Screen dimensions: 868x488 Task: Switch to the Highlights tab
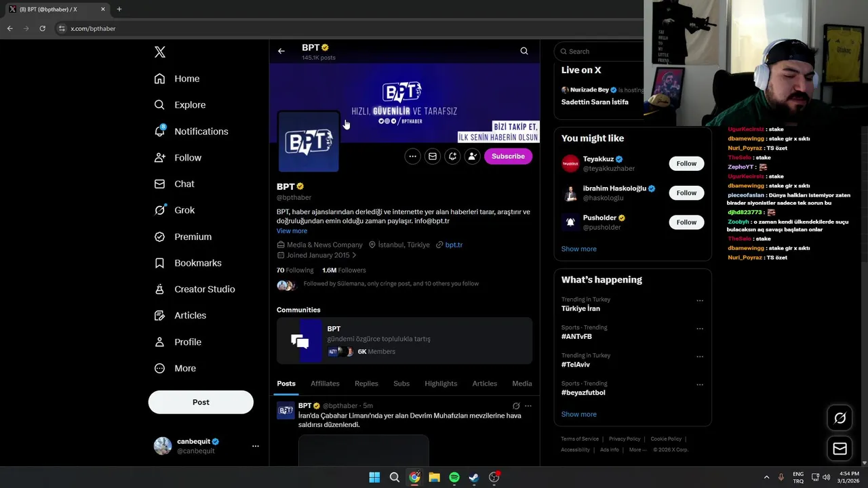(x=441, y=384)
